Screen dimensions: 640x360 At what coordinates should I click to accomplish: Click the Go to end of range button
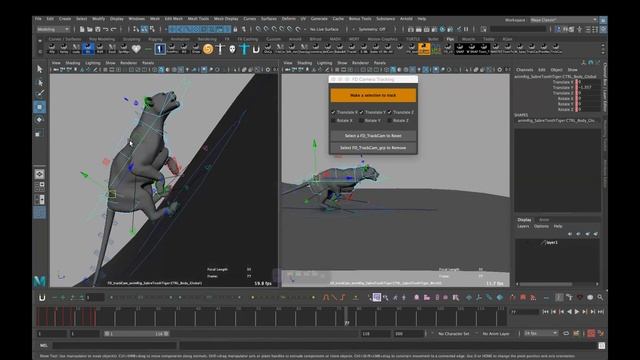coord(600,311)
